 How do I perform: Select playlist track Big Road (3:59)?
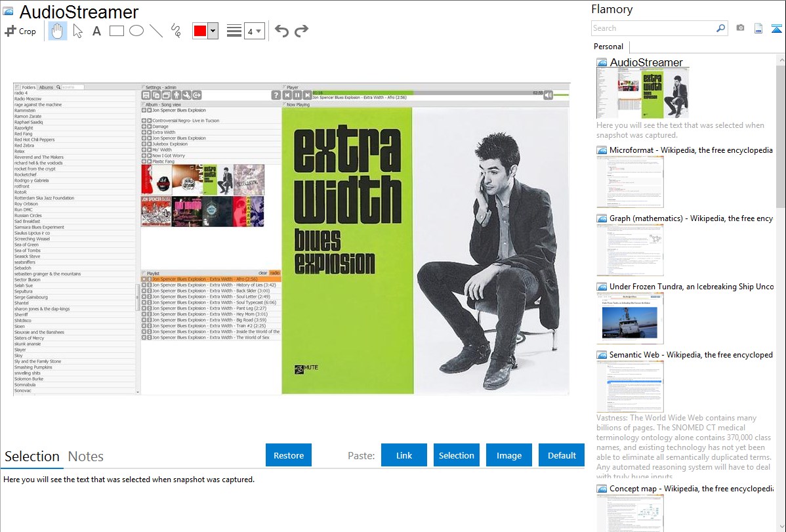209,320
